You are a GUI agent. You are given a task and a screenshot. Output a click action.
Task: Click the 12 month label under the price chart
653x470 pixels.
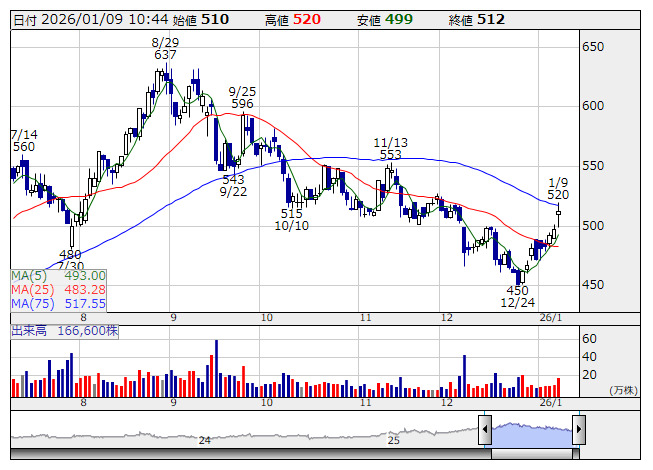click(x=447, y=318)
